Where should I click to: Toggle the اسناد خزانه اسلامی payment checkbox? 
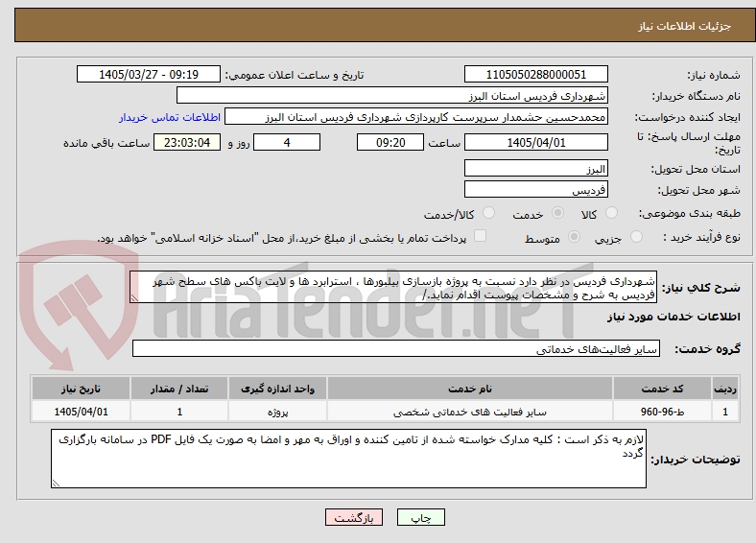click(481, 236)
